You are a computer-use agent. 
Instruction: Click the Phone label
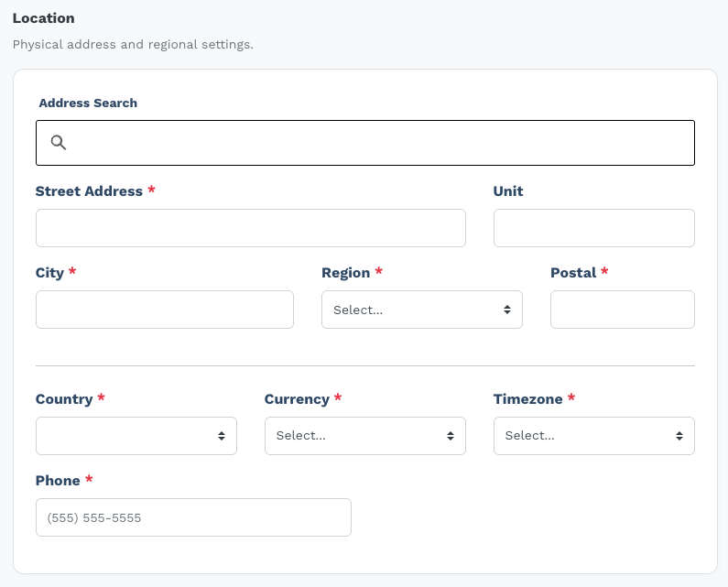[58, 481]
